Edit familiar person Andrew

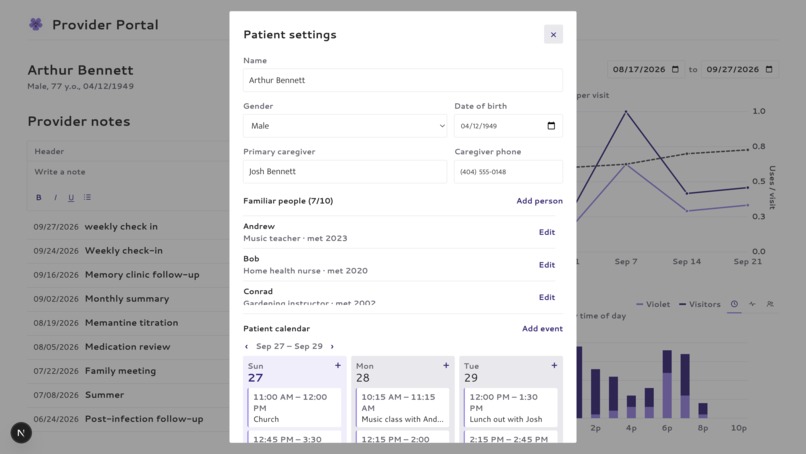[x=547, y=232]
